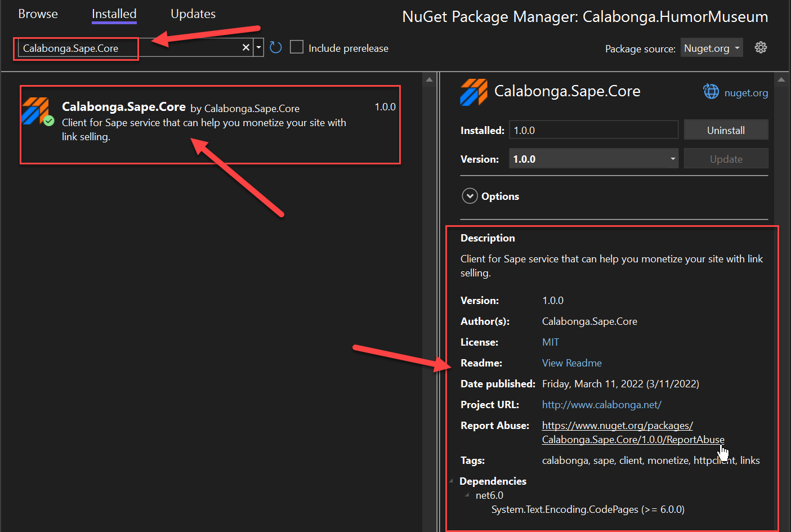Click the Installed version field

[x=593, y=130]
